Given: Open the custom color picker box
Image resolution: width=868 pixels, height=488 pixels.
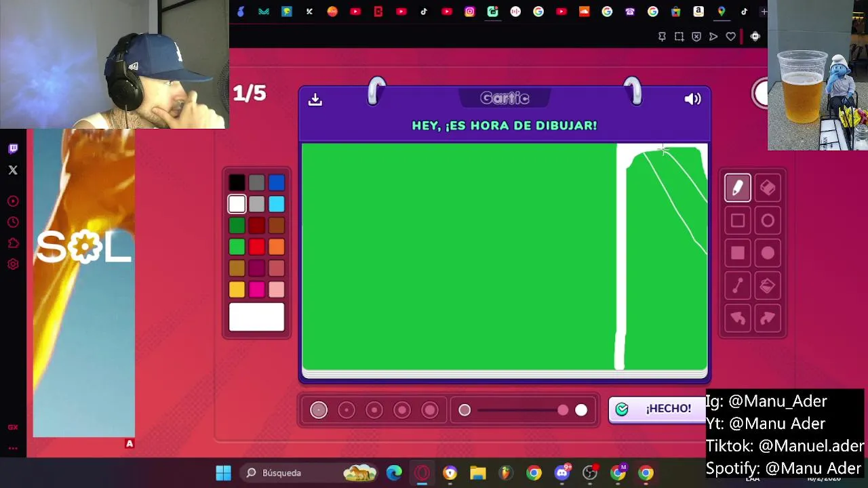Looking at the screenshot, I should click(x=256, y=317).
